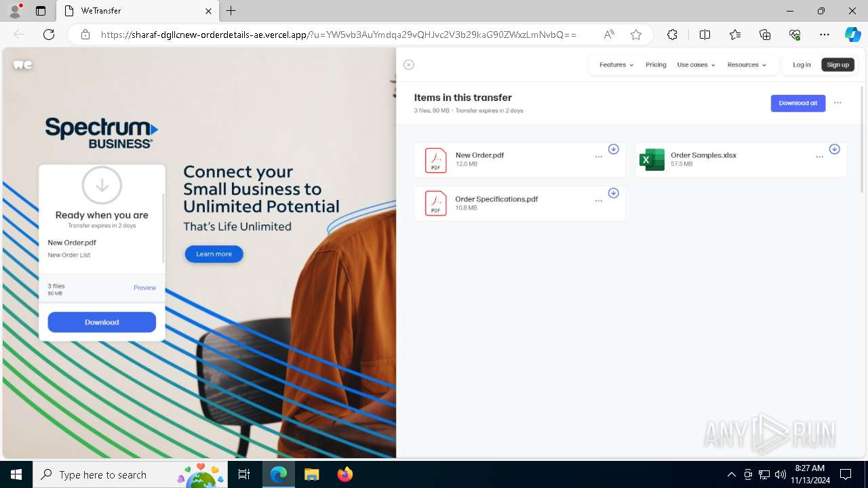
Task: Download Order Specifications.pdf via arrow icon
Action: (613, 193)
